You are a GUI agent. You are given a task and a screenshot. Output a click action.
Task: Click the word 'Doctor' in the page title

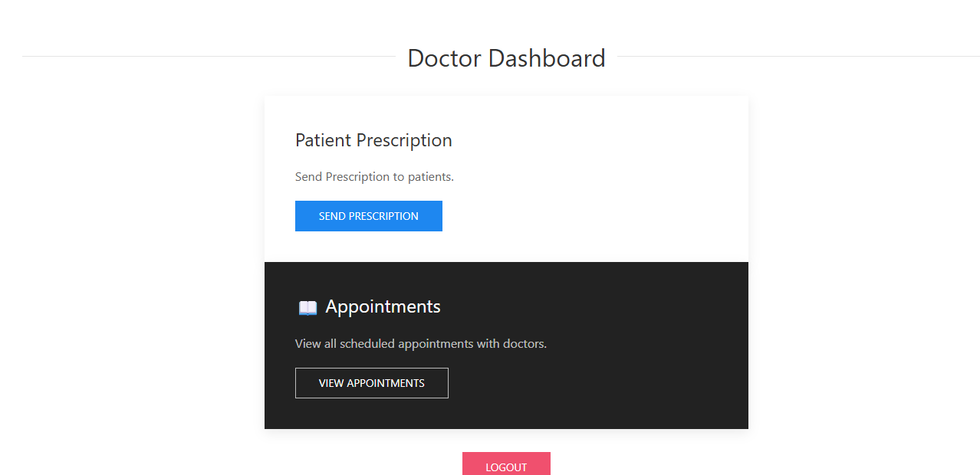coord(444,58)
